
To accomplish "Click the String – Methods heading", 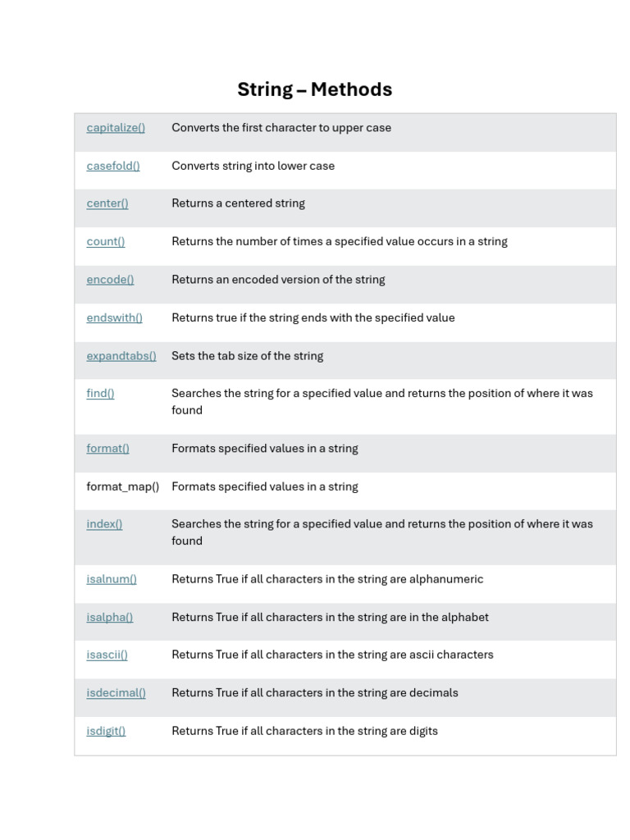I will pyautogui.click(x=315, y=89).
